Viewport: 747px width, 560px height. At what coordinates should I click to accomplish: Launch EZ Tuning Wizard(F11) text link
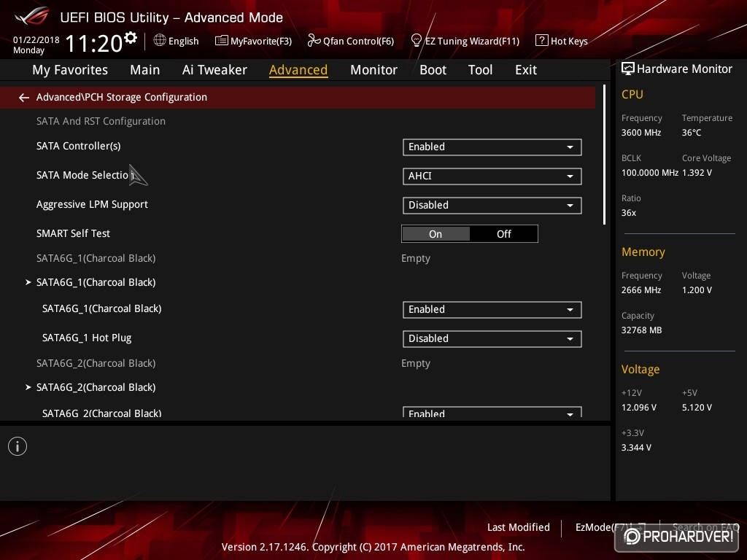point(472,41)
